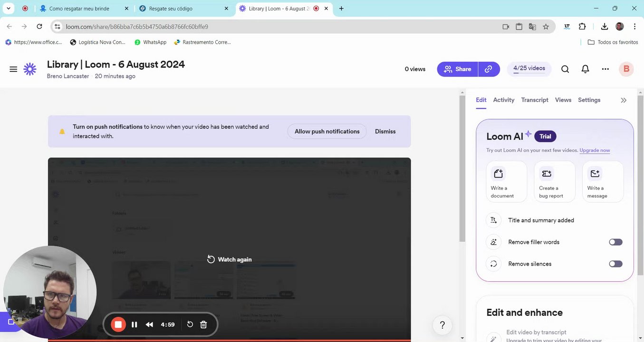Copy video link with the chain icon
Viewport: 644px width, 342px height.
pyautogui.click(x=489, y=69)
